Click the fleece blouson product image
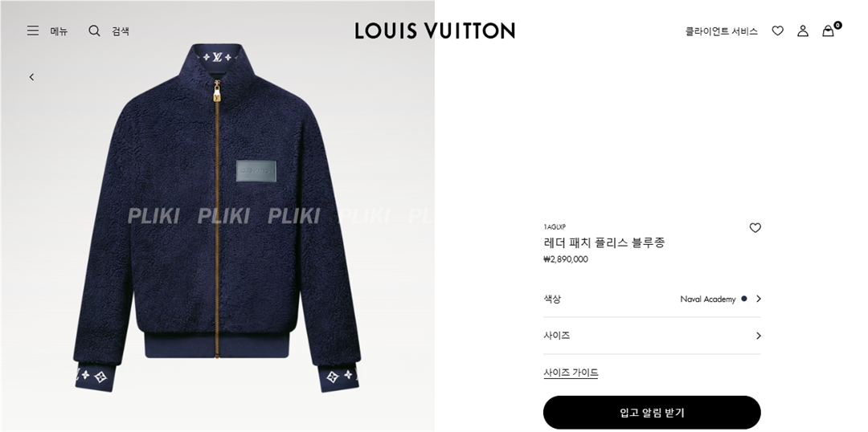This screenshot has height=432, width=868. click(x=217, y=218)
